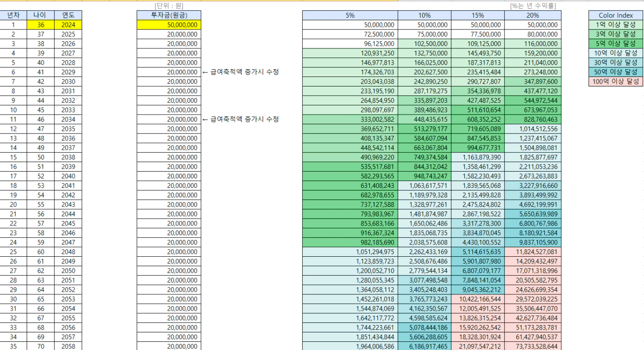Select the pink '100억 이상 달성' legend cell
644x350 pixels.
(x=615, y=82)
